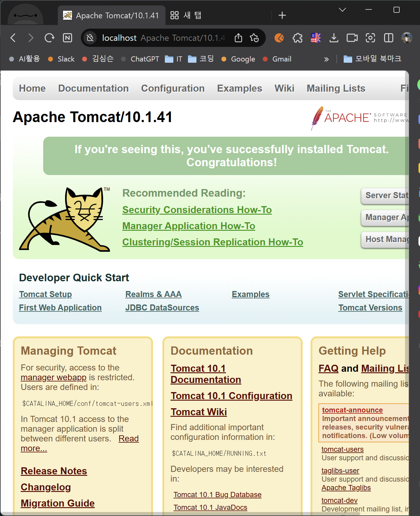
Task: Open the Gmail bookmark
Action: tap(277, 59)
